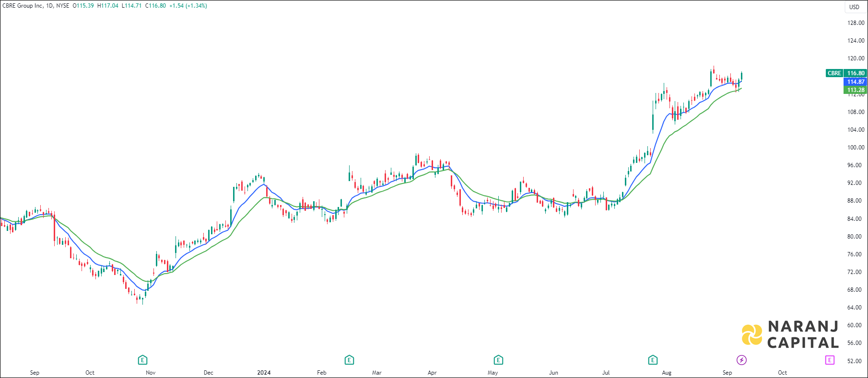Click the purple lightning event icon
Viewport: 868px width, 378px height.
(x=741, y=360)
